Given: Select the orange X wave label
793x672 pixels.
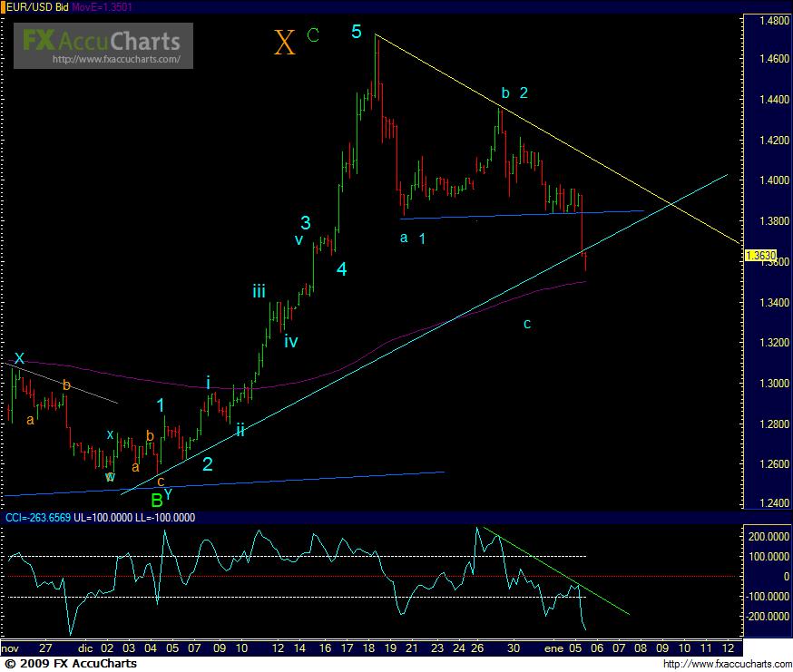Looking at the screenshot, I should [x=285, y=43].
